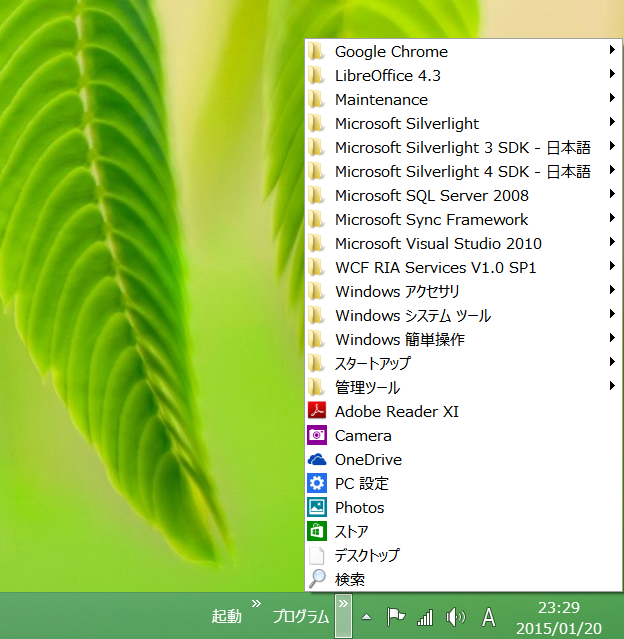
Task: Click the network signal tray icon
Action: coord(425,617)
